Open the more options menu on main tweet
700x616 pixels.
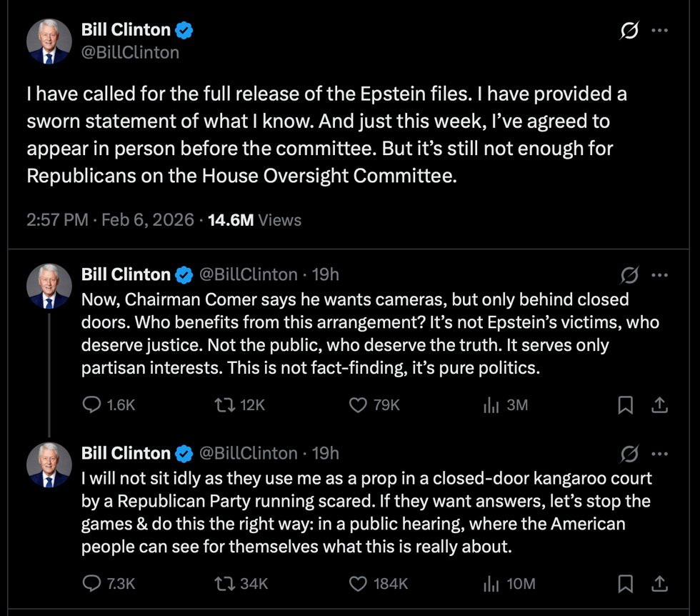tap(661, 31)
